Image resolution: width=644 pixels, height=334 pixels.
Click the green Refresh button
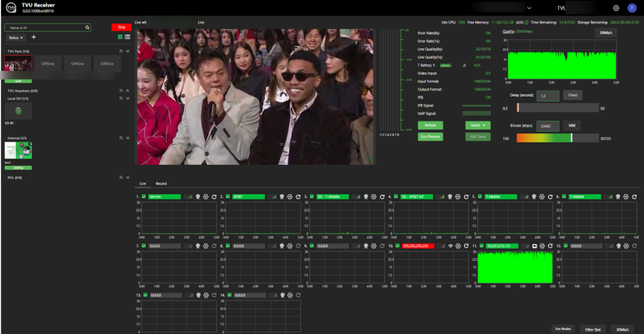point(431,125)
